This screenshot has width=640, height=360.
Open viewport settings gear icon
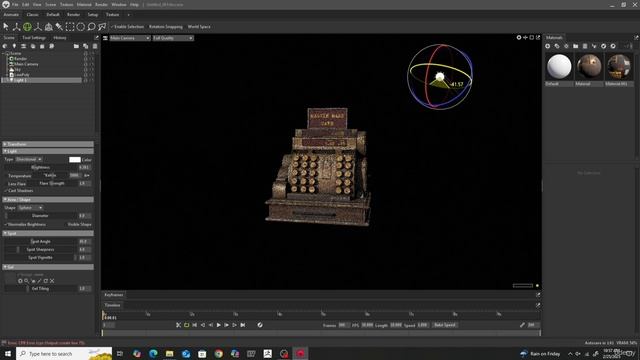pyautogui.click(x=519, y=38)
